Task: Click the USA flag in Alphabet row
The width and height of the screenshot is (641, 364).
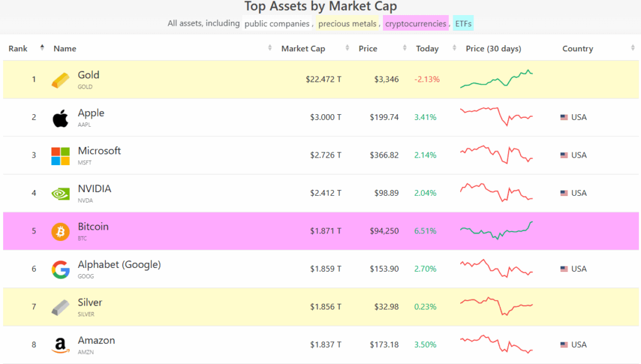Action: coord(564,269)
